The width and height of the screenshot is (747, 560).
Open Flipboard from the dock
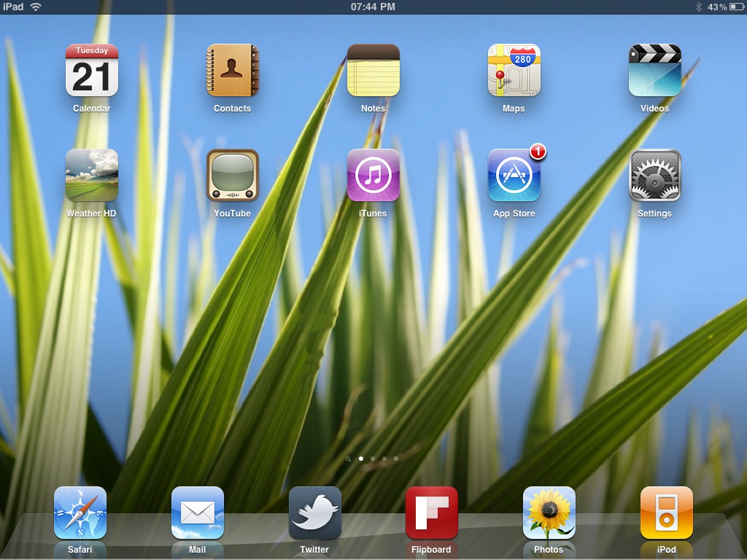point(432,513)
